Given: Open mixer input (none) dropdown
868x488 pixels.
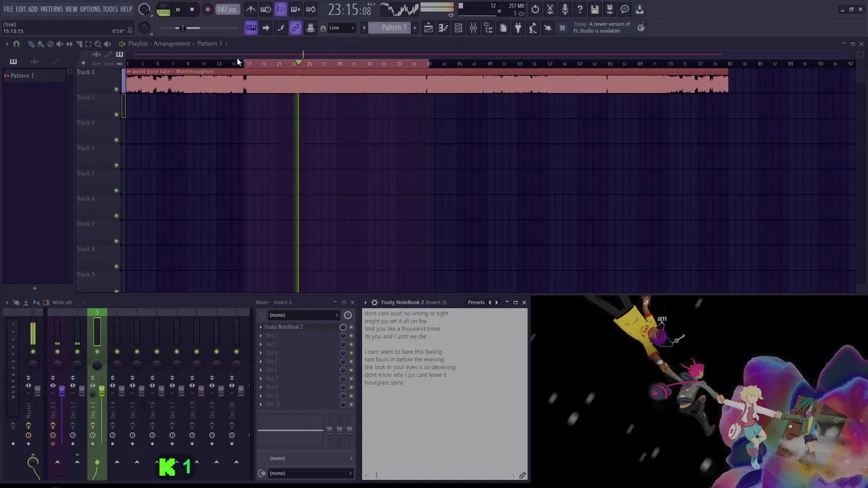Looking at the screenshot, I should point(303,315).
